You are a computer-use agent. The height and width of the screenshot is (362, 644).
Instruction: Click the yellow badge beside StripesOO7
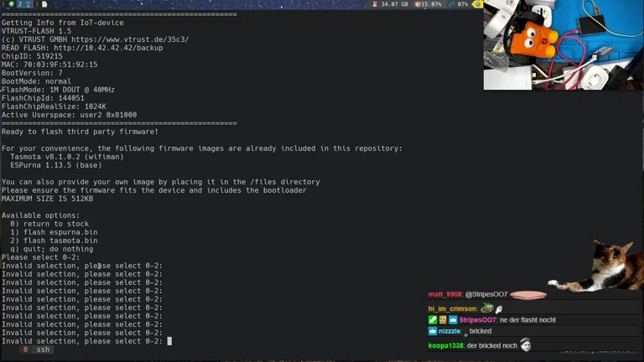tap(443, 320)
